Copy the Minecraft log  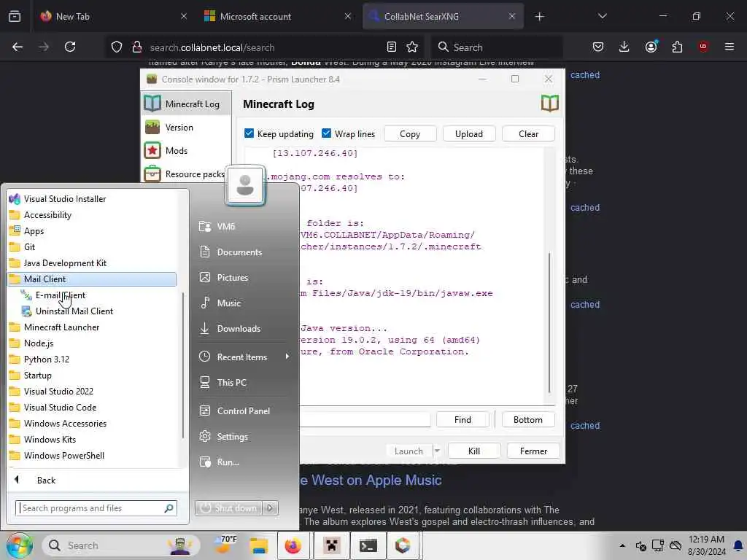click(x=410, y=134)
